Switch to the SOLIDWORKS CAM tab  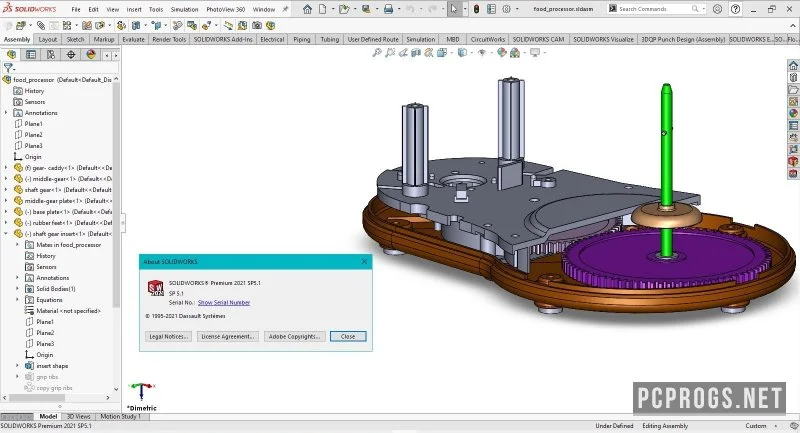pos(538,39)
